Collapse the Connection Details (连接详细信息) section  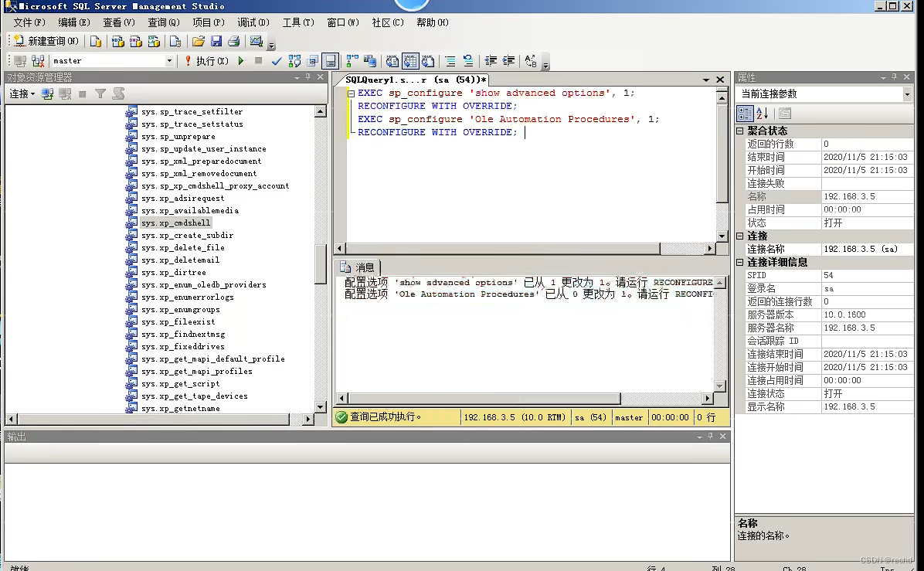click(740, 262)
